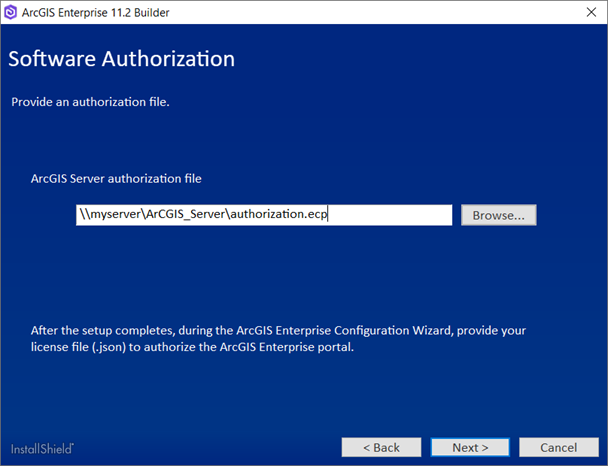Viewport: 608px width, 467px height.
Task: Select the 'Provide an authorization file.' text
Action: (x=90, y=102)
